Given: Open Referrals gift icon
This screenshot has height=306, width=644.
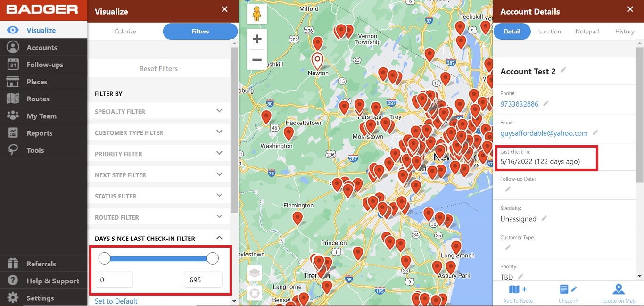Looking at the screenshot, I should 13,264.
